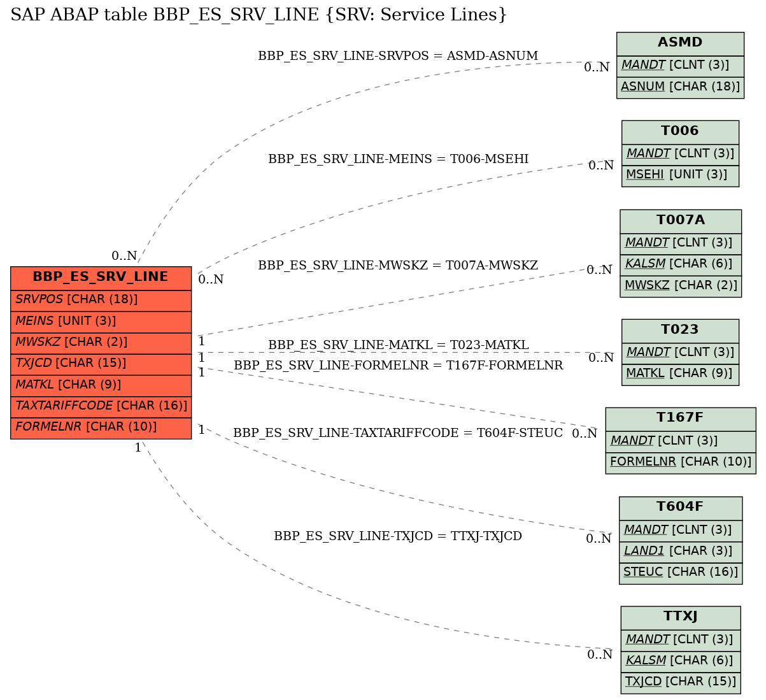Image resolution: width=766 pixels, height=700 pixels.
Task: Select the SRVPOS [CHAR (18)] field row
Action: pos(101,301)
